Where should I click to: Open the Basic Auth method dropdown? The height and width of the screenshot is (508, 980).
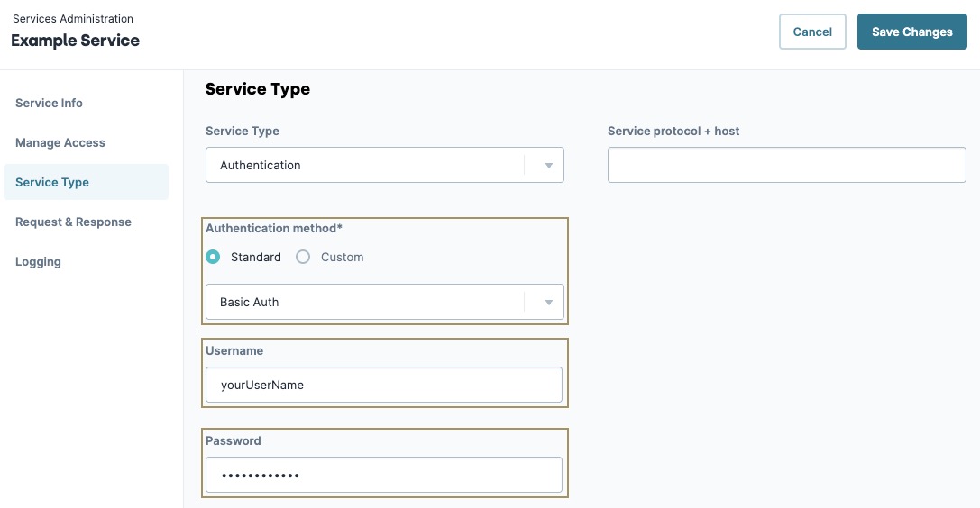pos(385,302)
